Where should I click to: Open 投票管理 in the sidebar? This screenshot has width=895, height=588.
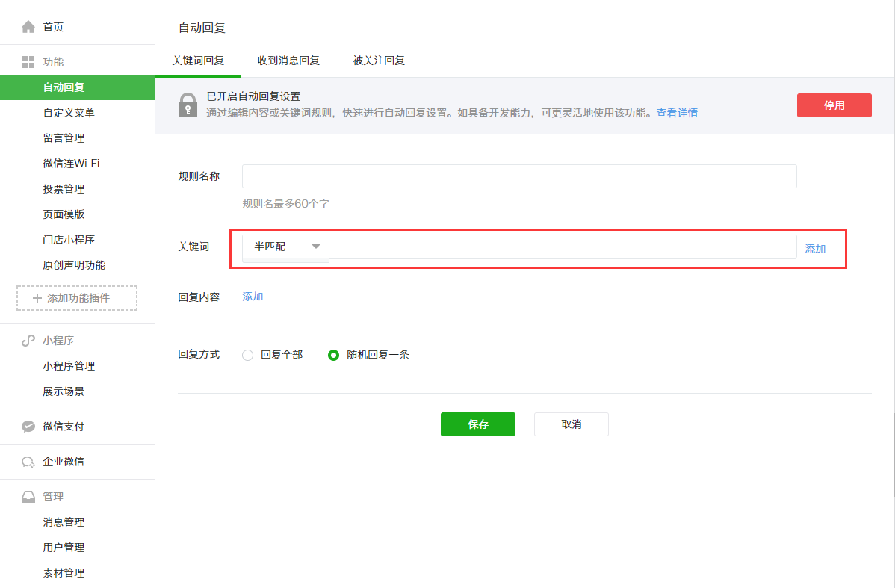[64, 189]
